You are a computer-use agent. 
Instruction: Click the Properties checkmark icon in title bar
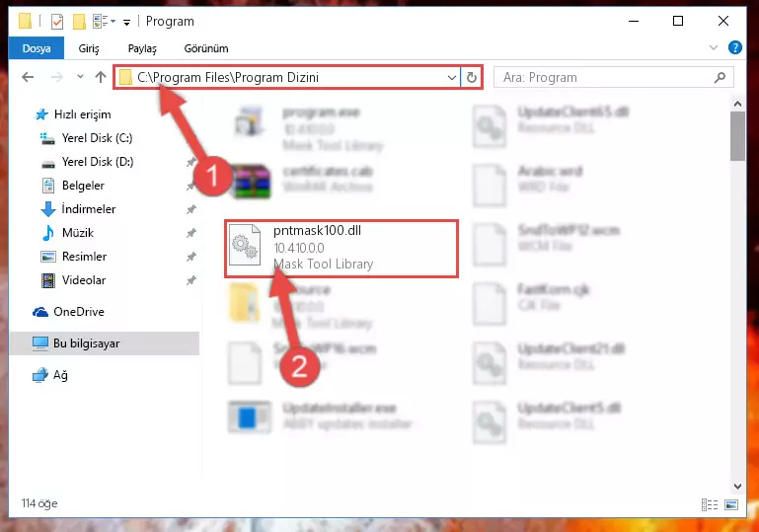click(57, 22)
